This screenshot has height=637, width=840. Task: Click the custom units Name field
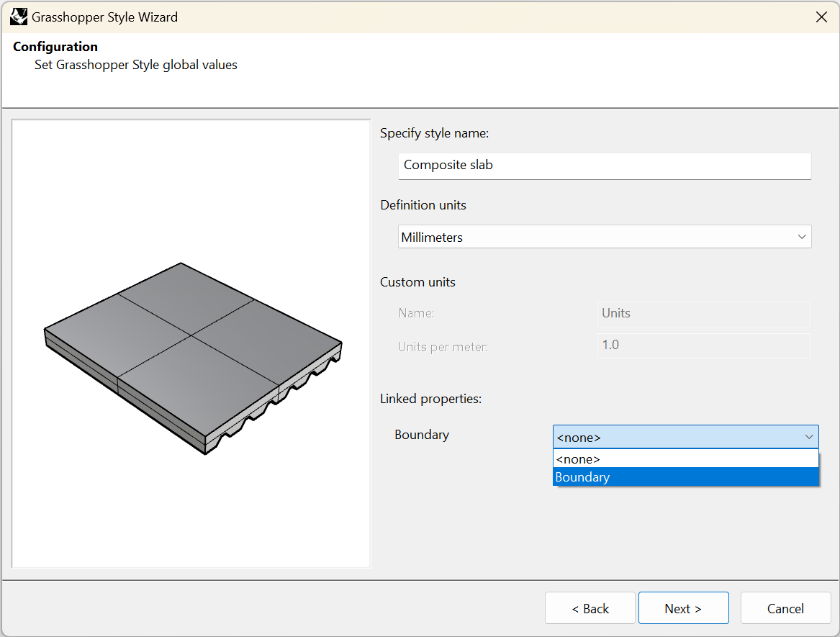pyautogui.click(x=703, y=314)
